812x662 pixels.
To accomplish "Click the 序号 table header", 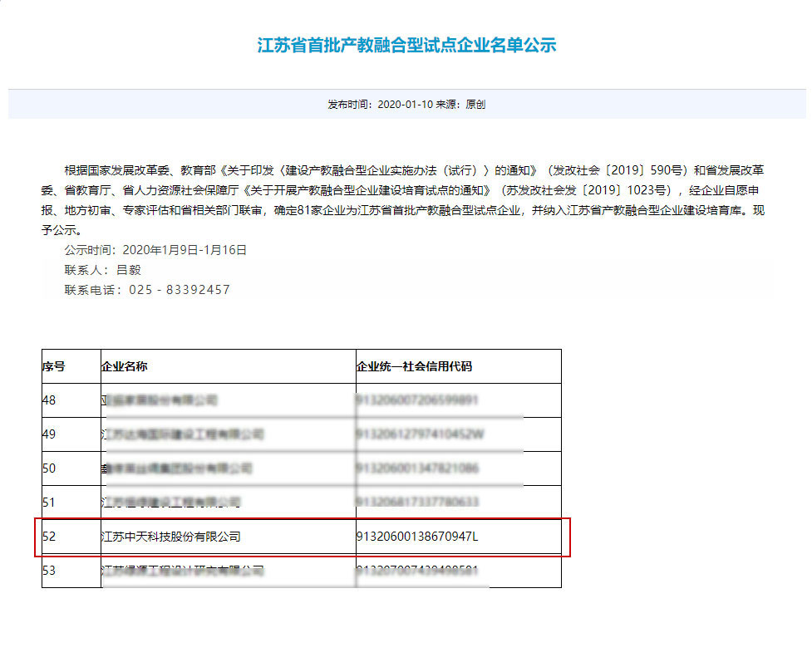I will click(54, 365).
